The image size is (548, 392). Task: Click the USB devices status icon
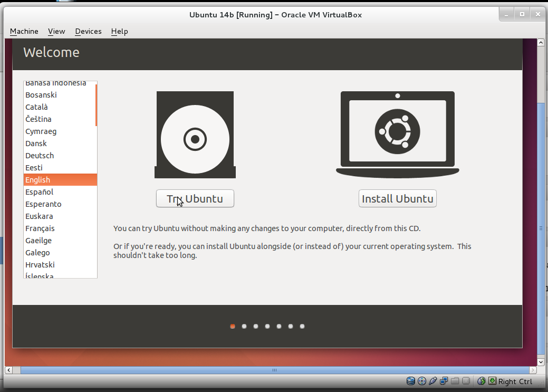(x=433, y=381)
